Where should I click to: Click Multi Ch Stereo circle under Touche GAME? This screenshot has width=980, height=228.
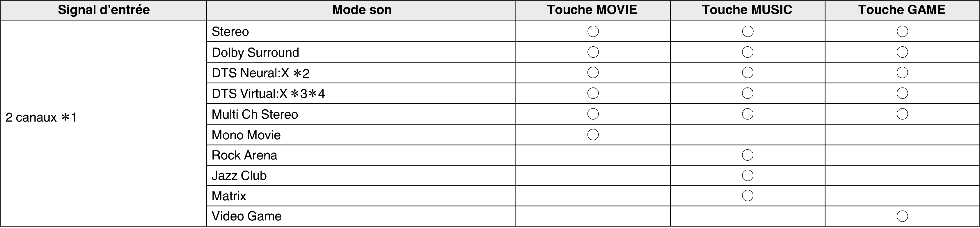(x=902, y=114)
